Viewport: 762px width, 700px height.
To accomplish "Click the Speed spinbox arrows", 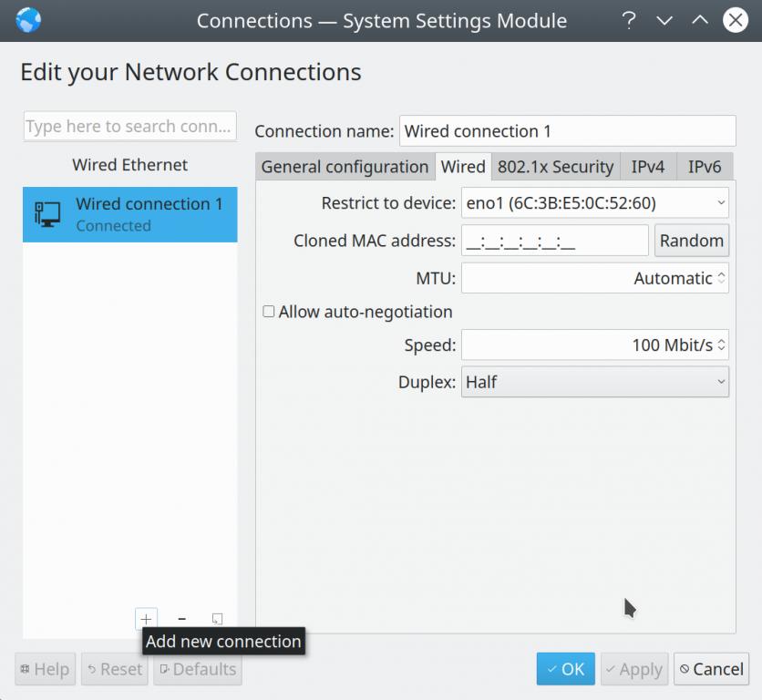I will (721, 345).
